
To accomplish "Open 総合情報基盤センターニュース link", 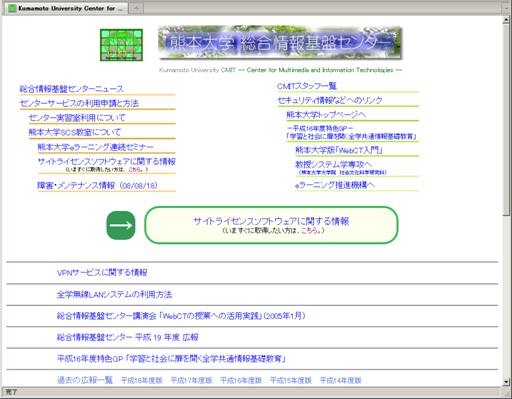I will 71,89.
